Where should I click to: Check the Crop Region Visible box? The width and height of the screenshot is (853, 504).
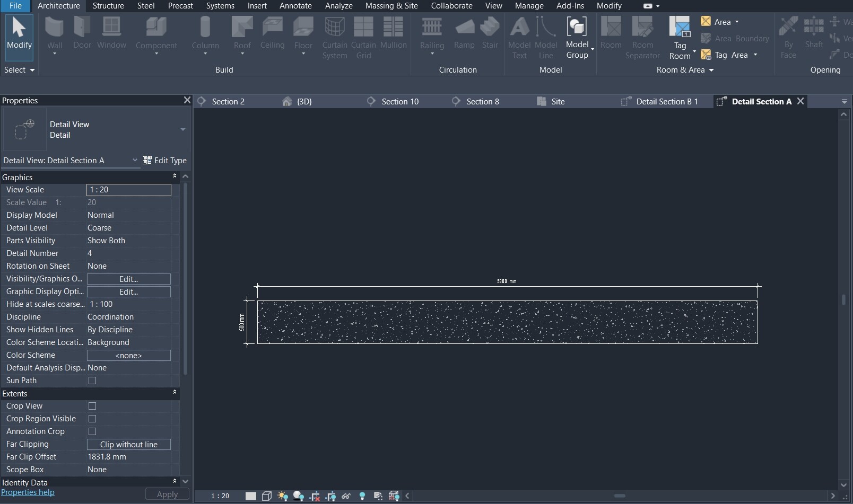coord(92,419)
